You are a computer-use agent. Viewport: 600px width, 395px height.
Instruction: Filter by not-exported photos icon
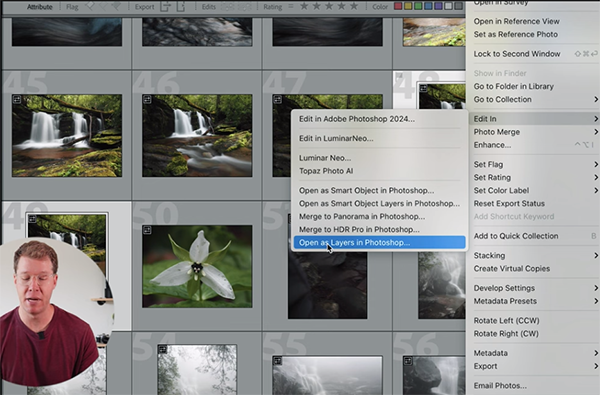coord(181,6)
